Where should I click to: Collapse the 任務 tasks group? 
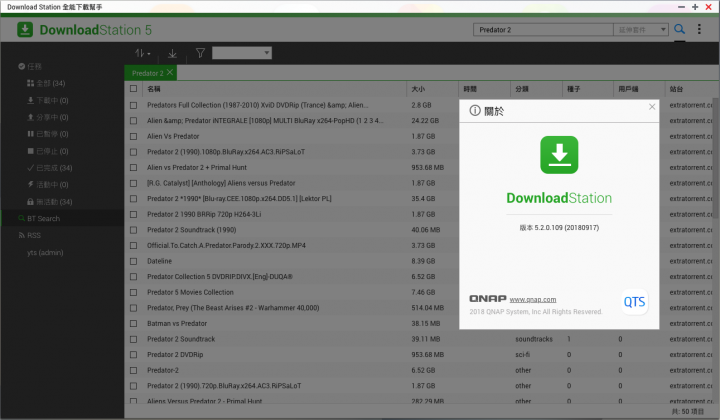click(x=30, y=66)
